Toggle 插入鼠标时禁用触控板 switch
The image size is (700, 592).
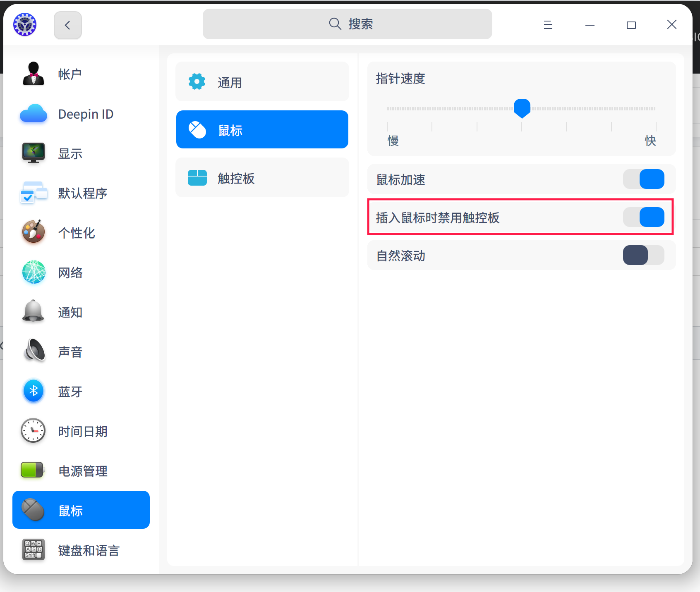click(644, 217)
